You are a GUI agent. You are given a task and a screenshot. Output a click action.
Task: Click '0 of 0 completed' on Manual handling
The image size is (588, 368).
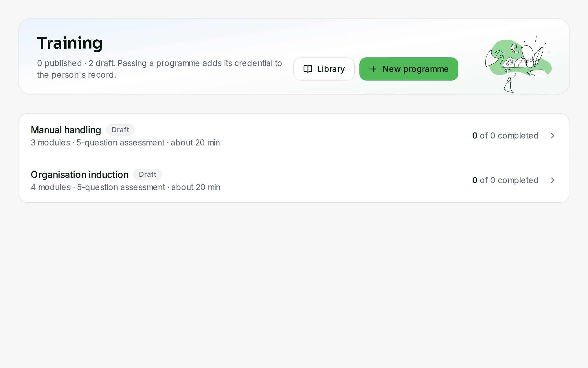click(x=505, y=136)
